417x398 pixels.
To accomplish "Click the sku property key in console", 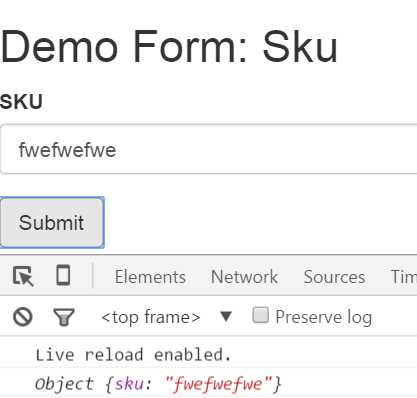I will 129,384.
